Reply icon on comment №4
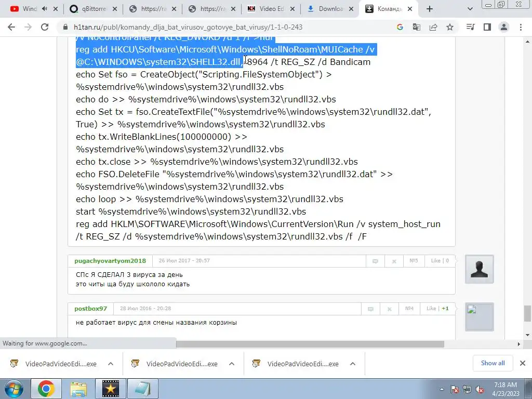 click(x=370, y=309)
